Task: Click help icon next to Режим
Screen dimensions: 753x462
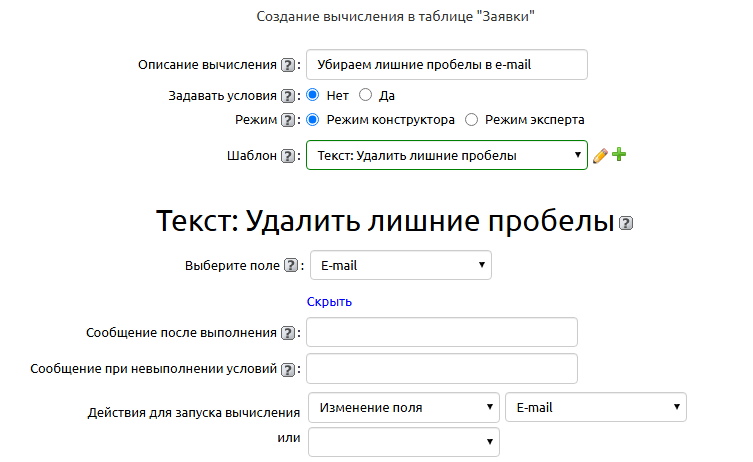Action: pos(288,120)
